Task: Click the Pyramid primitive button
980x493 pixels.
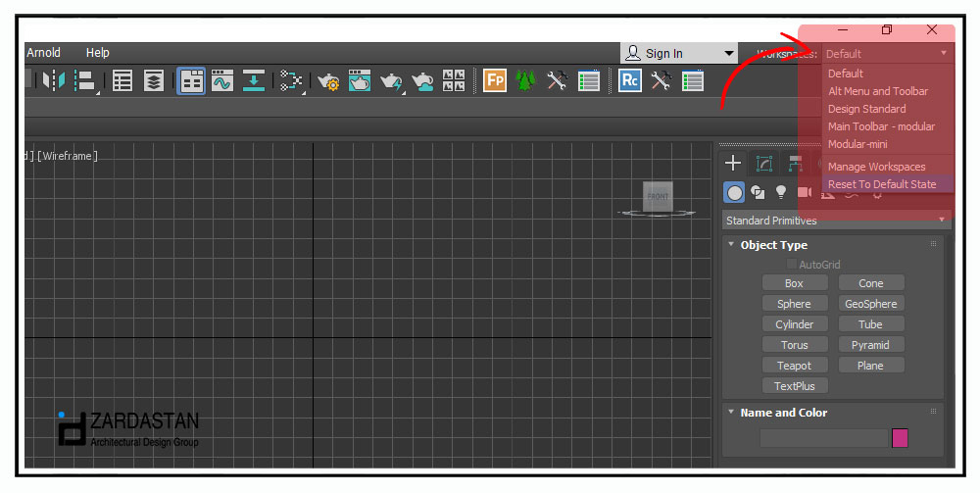Action: tap(870, 345)
